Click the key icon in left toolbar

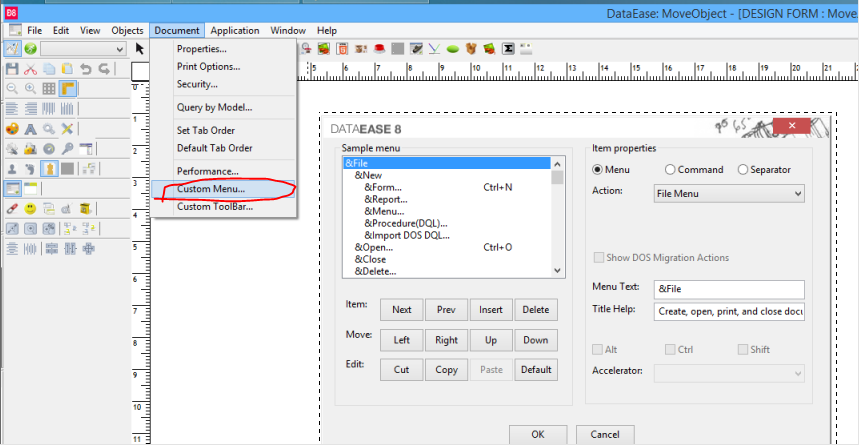click(67, 148)
